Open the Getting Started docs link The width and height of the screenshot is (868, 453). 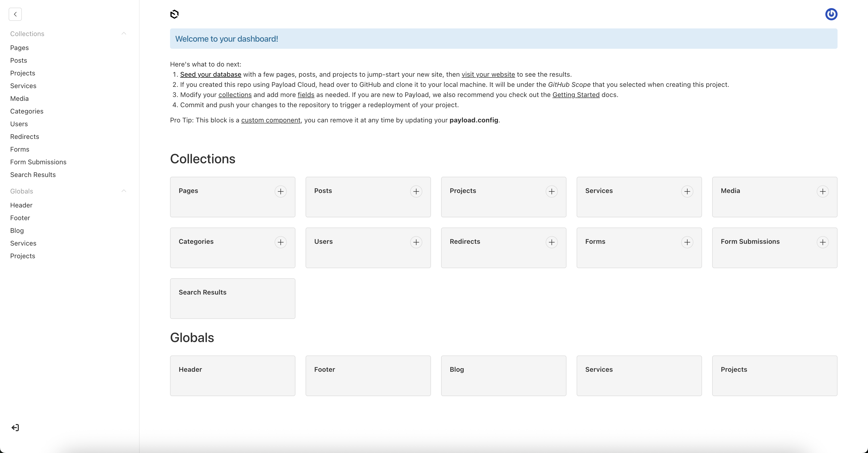click(x=576, y=95)
